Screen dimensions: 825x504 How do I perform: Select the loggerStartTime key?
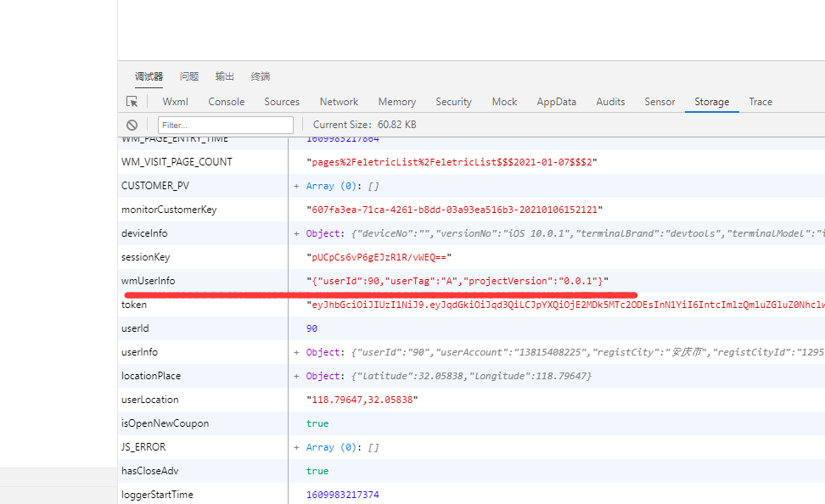(157, 495)
